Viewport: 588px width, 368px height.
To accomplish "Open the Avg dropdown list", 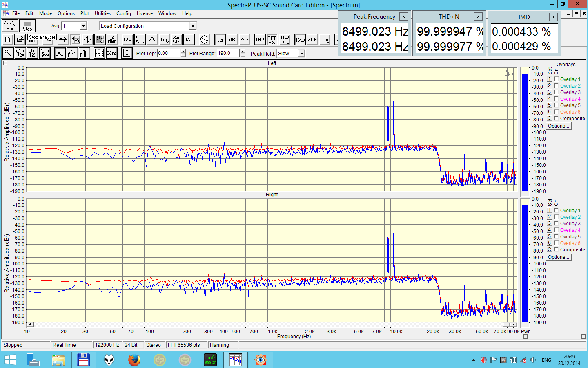I will tap(83, 26).
